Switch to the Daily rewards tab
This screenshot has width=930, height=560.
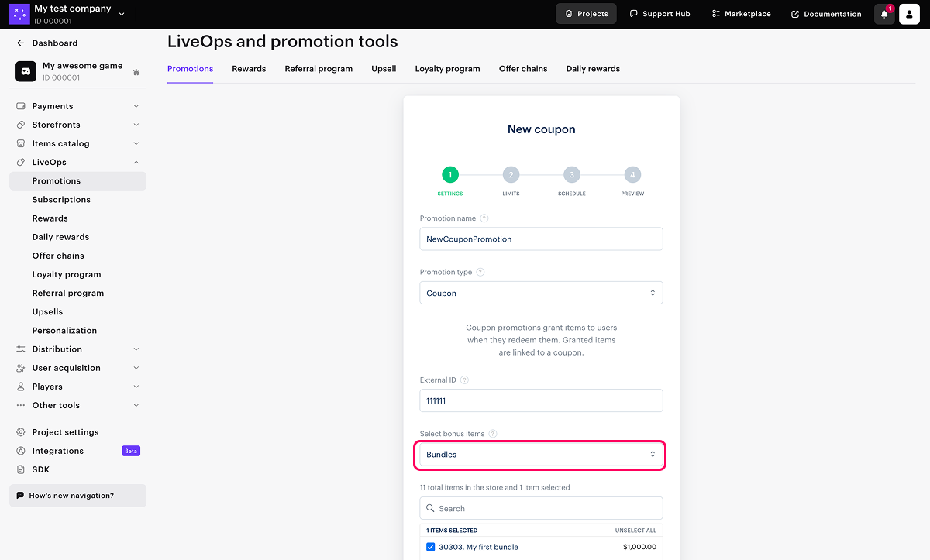[x=593, y=69]
